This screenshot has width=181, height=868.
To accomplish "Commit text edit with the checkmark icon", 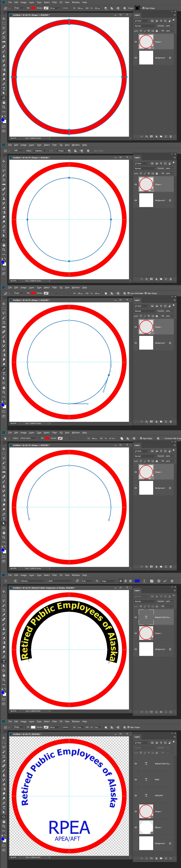I will [165, 581].
